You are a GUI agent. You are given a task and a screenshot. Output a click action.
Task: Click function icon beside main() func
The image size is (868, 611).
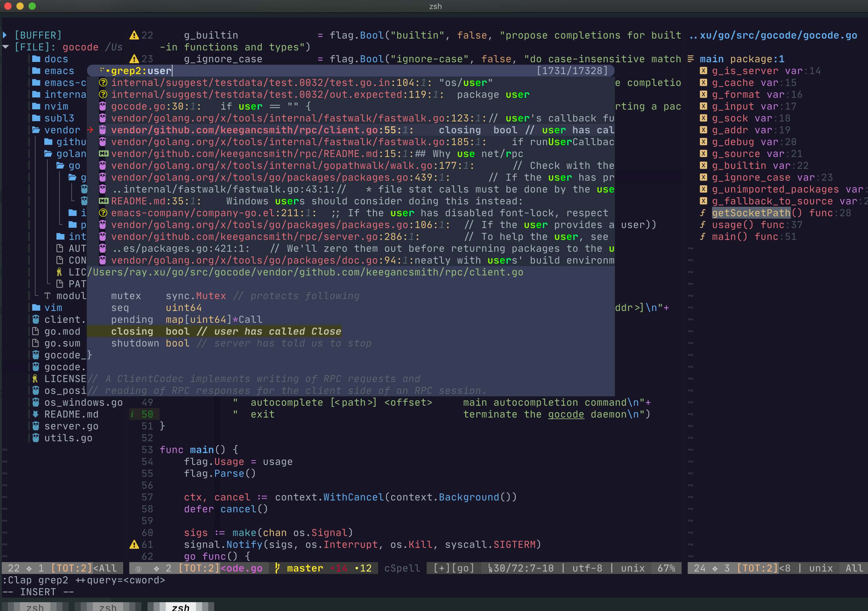[x=703, y=237]
